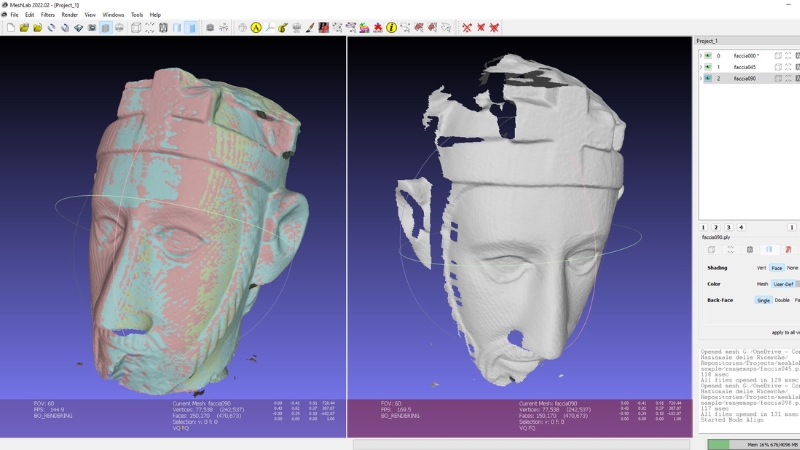
Task: Expand the faccia000 layer tree arrow
Action: [x=700, y=55]
